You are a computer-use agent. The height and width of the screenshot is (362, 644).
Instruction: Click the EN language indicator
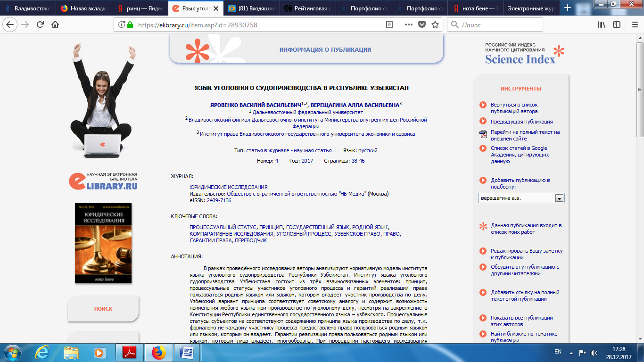pos(558,352)
